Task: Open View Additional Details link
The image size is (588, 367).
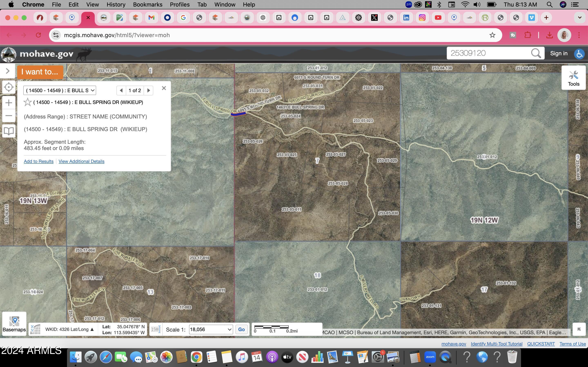Action: (x=81, y=161)
